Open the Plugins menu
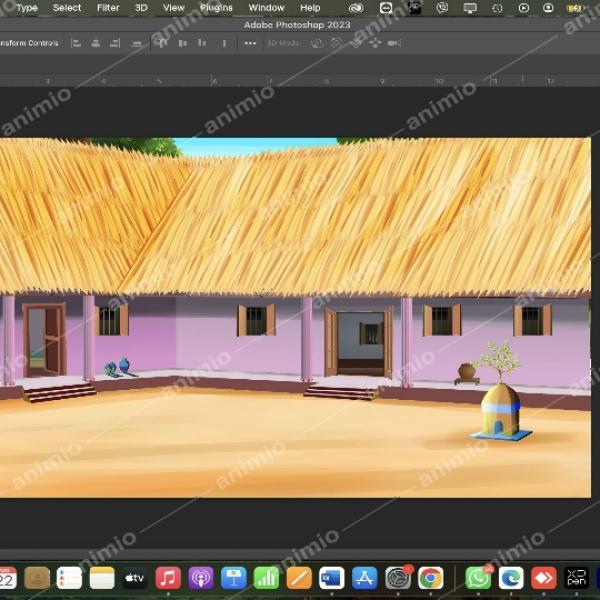Screen dimensions: 600x600 pos(216,8)
